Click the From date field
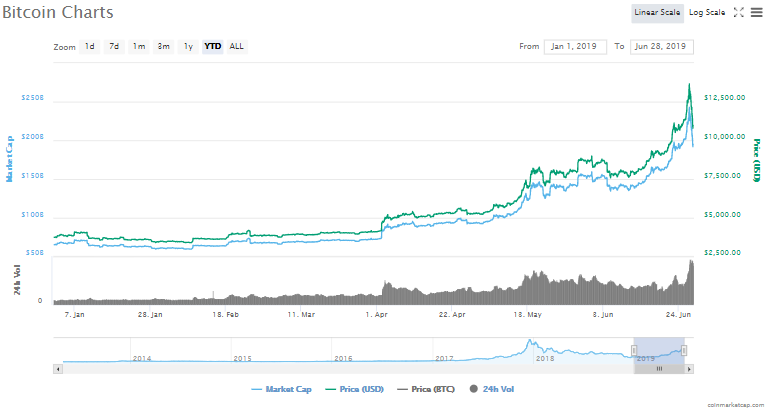Image resolution: width=769 pixels, height=412 pixels. [575, 46]
